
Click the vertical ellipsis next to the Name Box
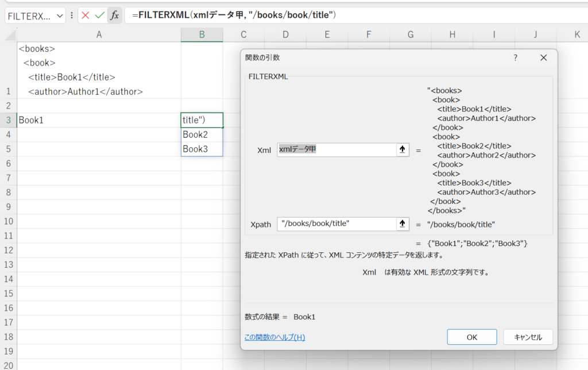[71, 15]
